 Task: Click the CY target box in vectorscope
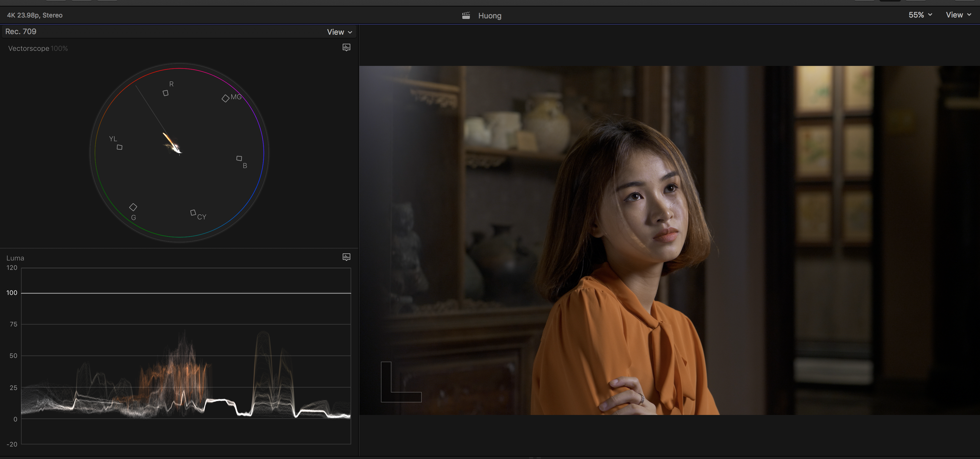[x=193, y=212]
